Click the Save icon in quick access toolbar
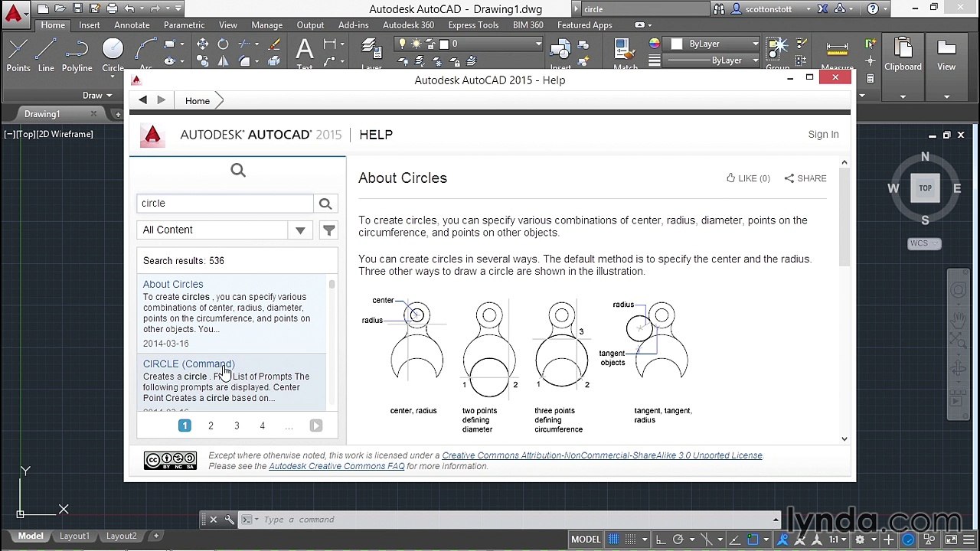This screenshot has height=551, width=980. (x=77, y=9)
